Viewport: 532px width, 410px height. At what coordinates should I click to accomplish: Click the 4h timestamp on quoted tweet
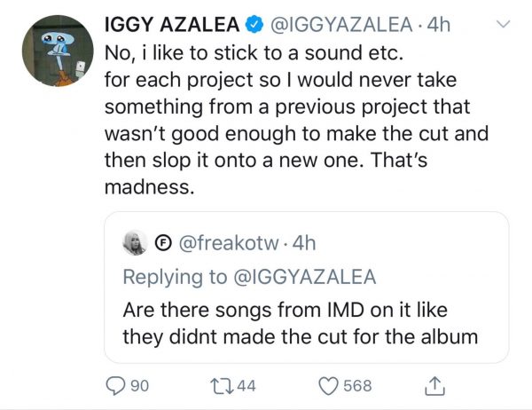tap(304, 243)
